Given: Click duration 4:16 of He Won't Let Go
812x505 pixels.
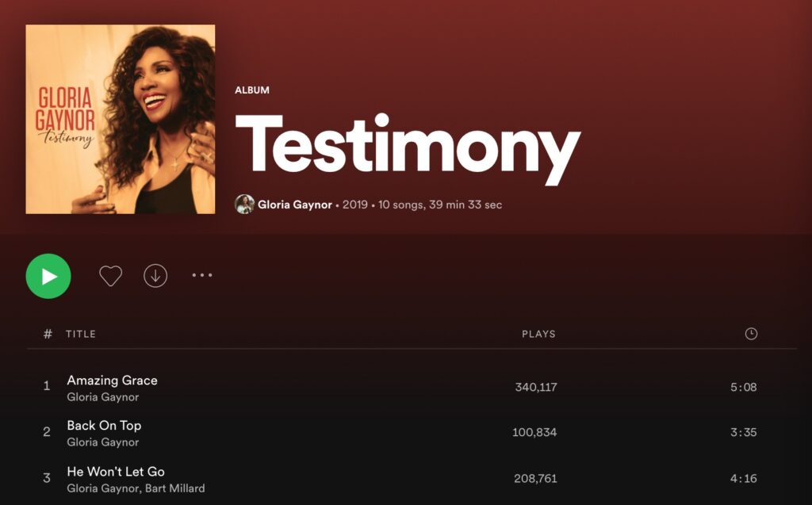Looking at the screenshot, I should (x=744, y=478).
